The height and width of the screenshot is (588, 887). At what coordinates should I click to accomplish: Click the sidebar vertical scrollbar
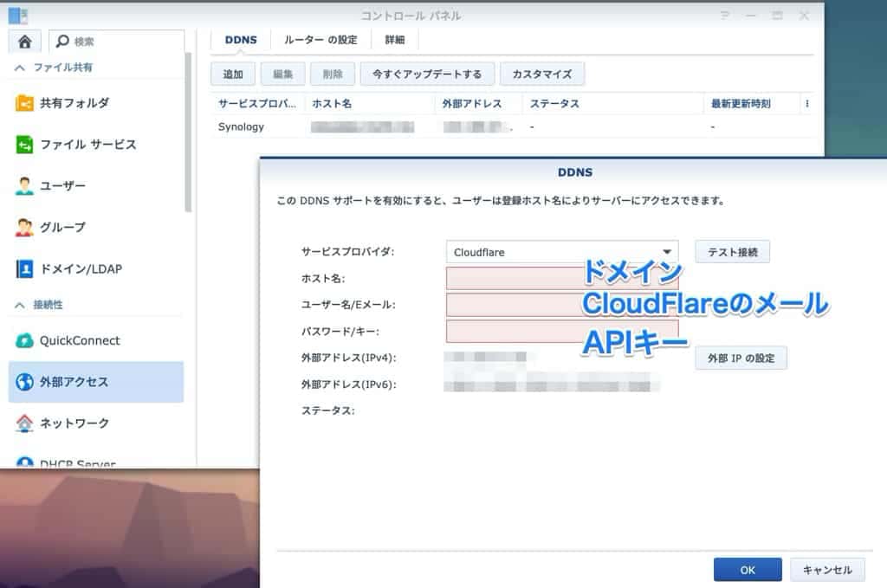(x=188, y=132)
